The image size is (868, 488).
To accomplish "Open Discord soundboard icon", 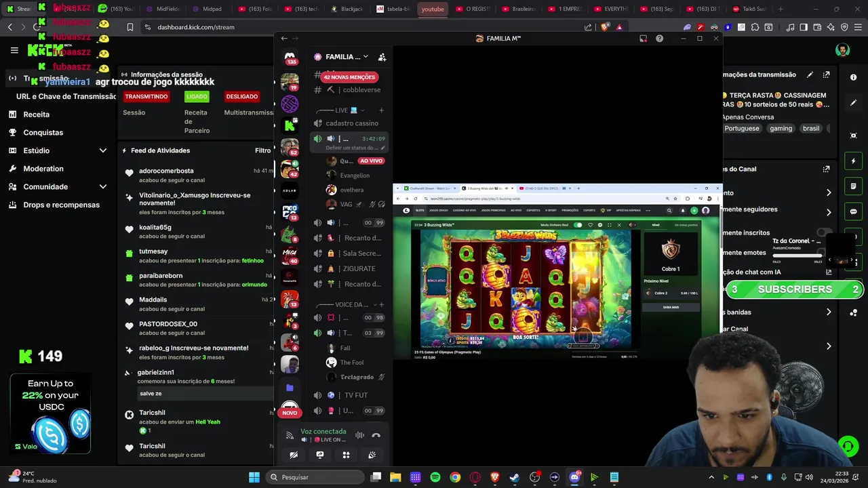I will coord(372,455).
